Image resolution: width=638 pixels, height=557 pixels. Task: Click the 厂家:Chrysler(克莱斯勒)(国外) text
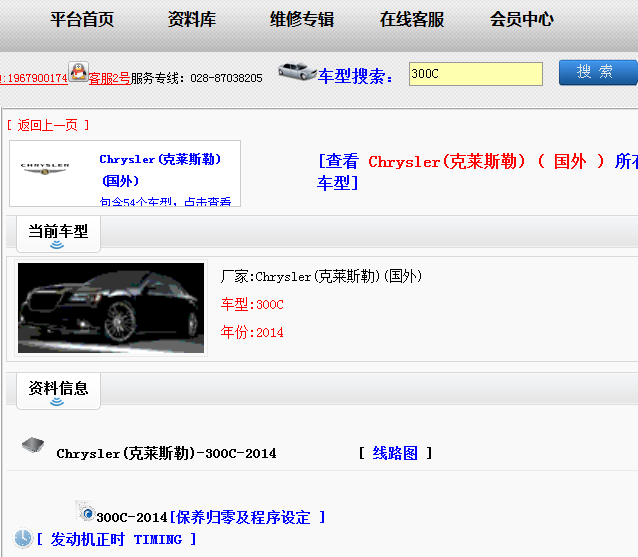(321, 277)
